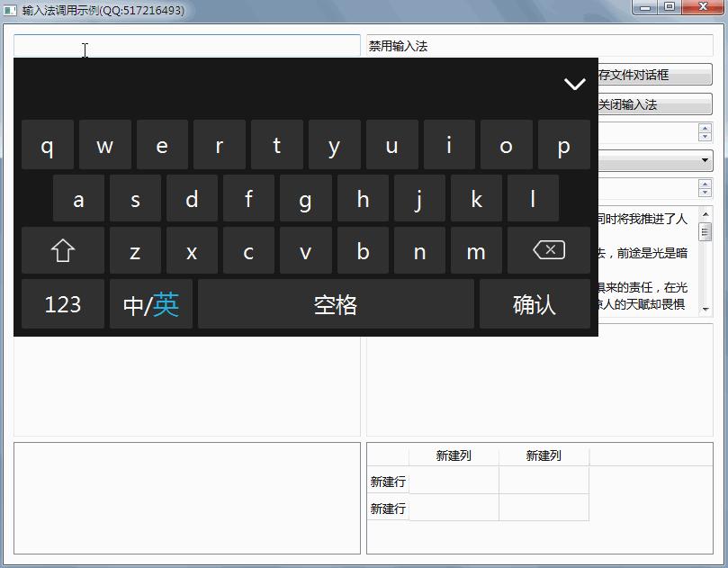
Task: Toggle the 中/英 language switch key
Action: (150, 304)
